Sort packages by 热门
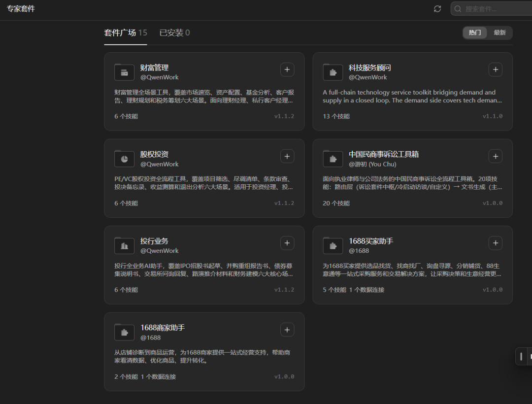This screenshot has width=532, height=404. click(x=475, y=33)
